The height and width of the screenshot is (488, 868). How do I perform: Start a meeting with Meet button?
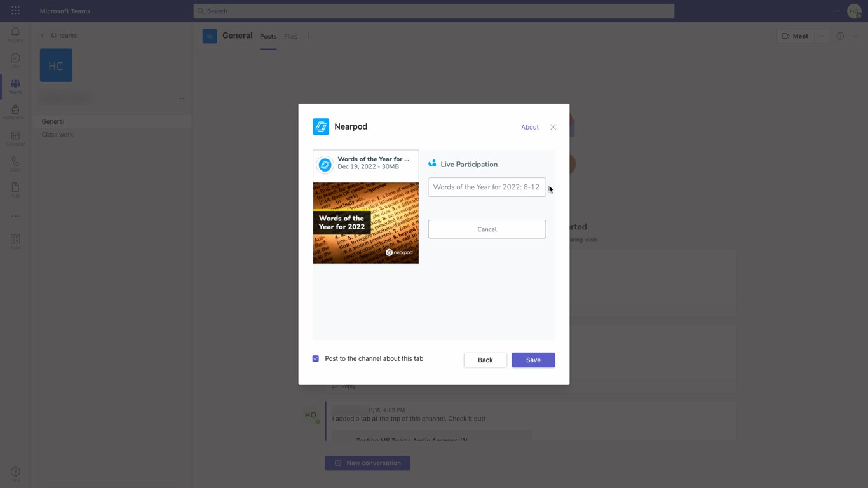[795, 36]
